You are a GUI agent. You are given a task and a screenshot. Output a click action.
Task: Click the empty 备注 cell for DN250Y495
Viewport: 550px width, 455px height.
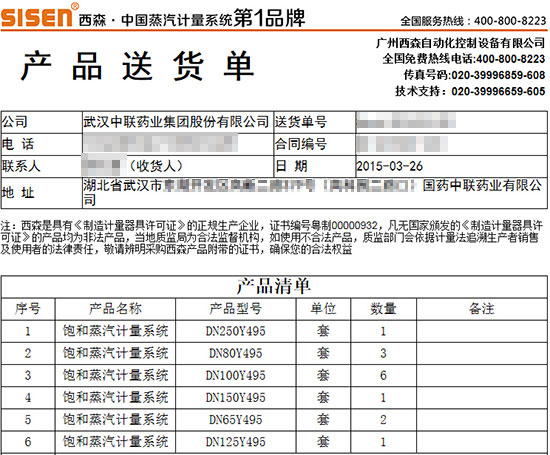pyautogui.click(x=482, y=331)
